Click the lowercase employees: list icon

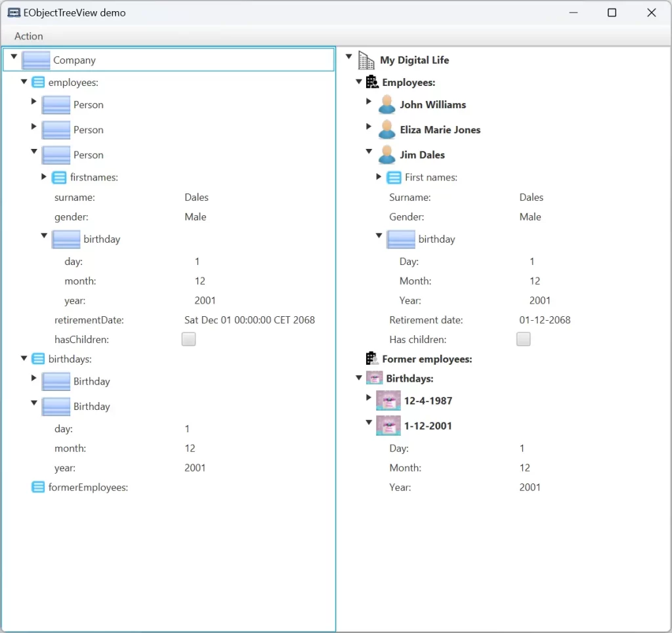tap(38, 82)
